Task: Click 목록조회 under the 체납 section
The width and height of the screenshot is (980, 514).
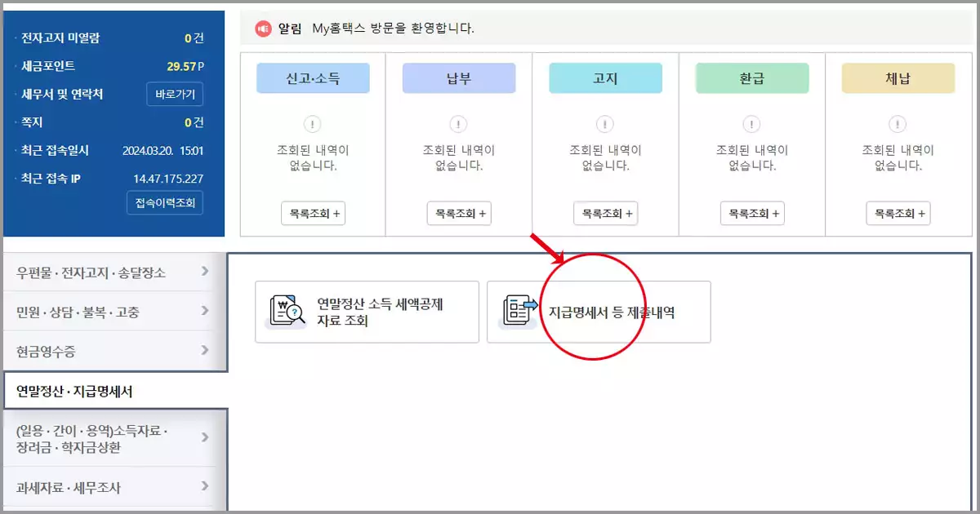Action: (897, 213)
